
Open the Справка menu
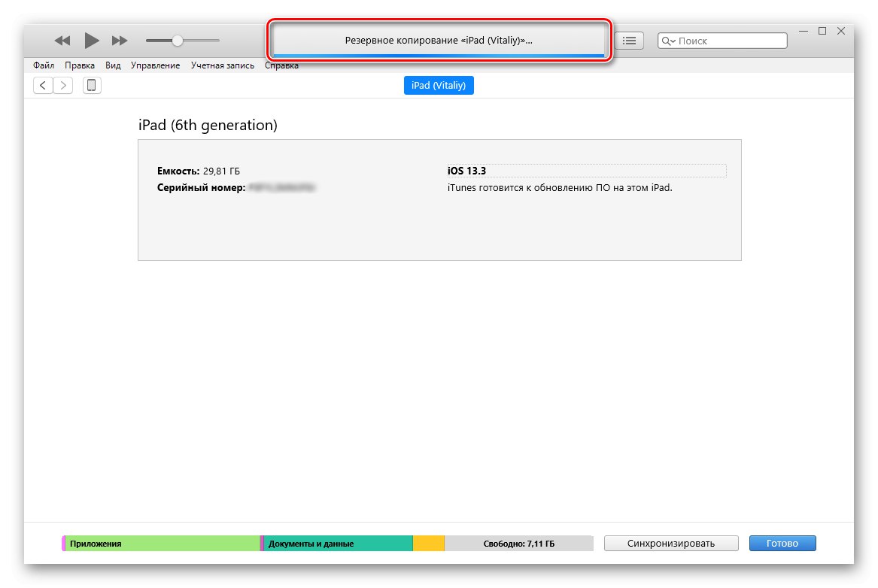coord(281,65)
